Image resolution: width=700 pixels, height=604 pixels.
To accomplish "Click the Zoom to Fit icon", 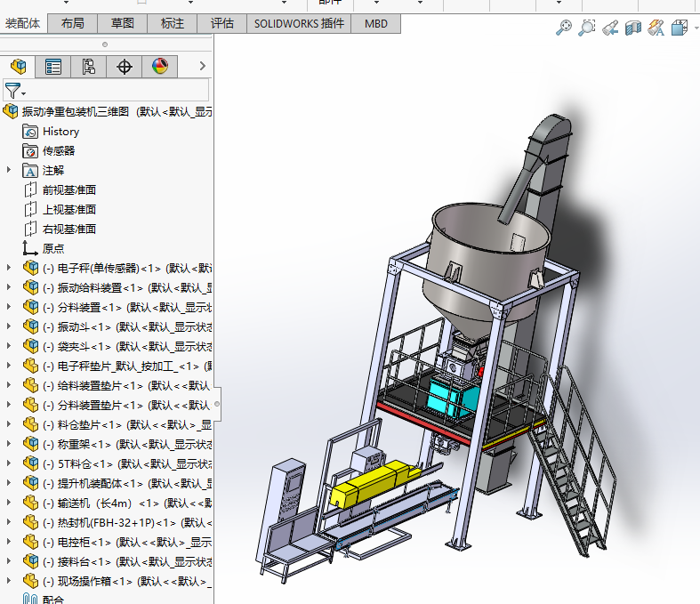I will click(564, 28).
